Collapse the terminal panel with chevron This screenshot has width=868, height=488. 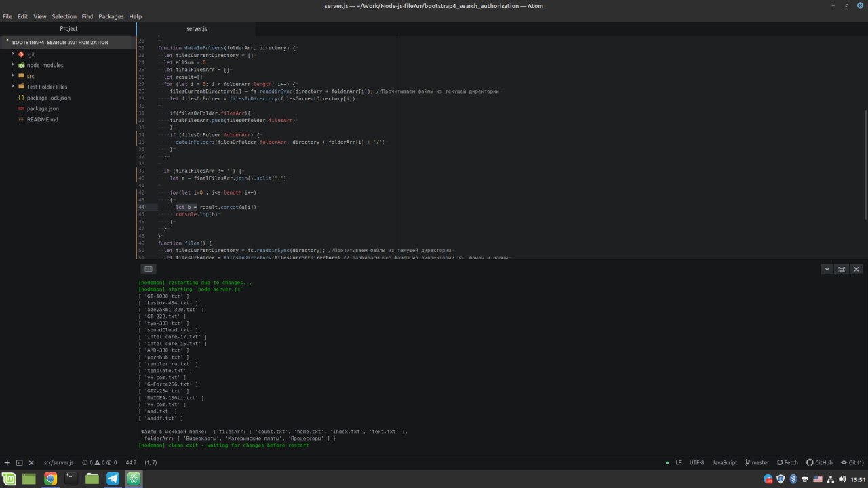click(x=827, y=269)
